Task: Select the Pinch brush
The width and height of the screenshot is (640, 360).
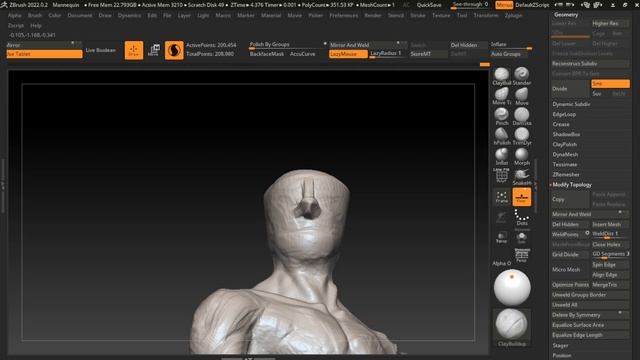Action: [x=502, y=116]
